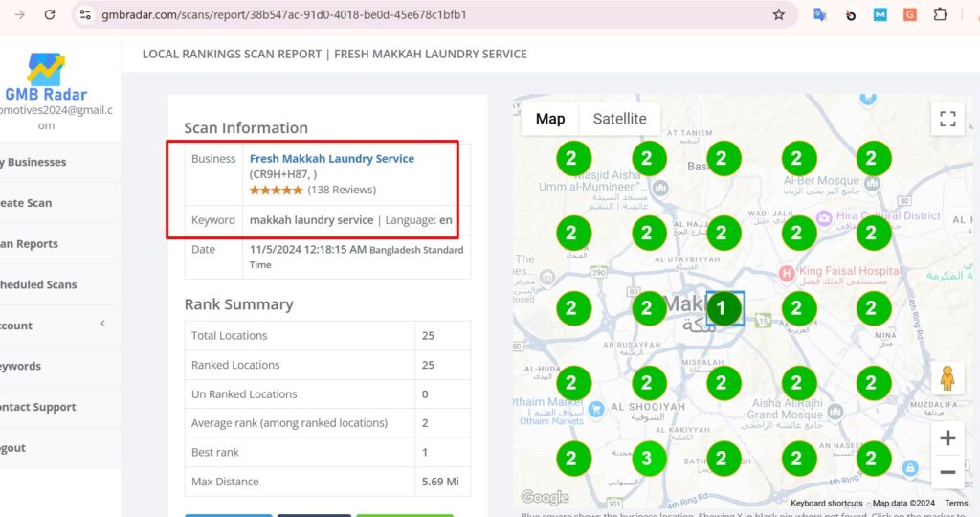The image size is (980, 517).
Task: Click the Othaim Markets shopping pin
Action: [x=596, y=409]
